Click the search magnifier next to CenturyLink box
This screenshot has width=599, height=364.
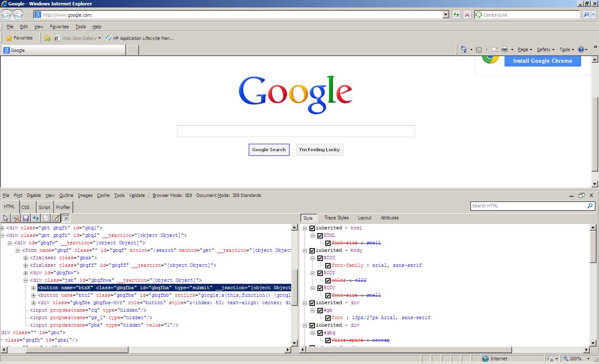point(586,15)
